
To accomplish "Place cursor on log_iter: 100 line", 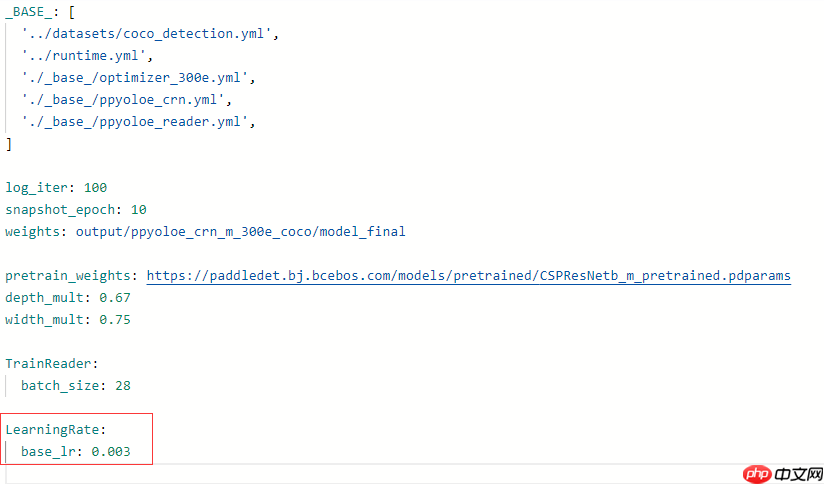I will 56,187.
